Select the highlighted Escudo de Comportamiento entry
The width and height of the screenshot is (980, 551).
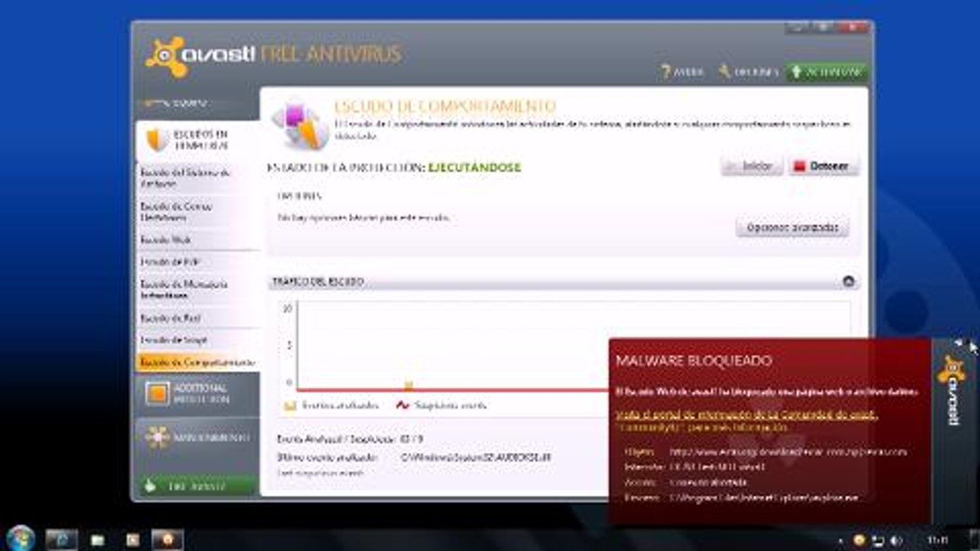198,362
